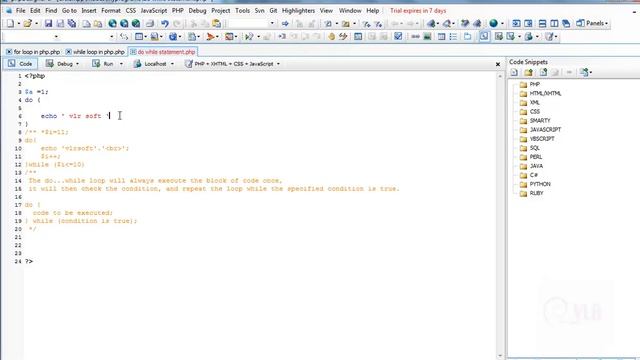Viewport: 640px width, 360px height.
Task: Open the New document dropdown arrow
Action: click(x=19, y=24)
